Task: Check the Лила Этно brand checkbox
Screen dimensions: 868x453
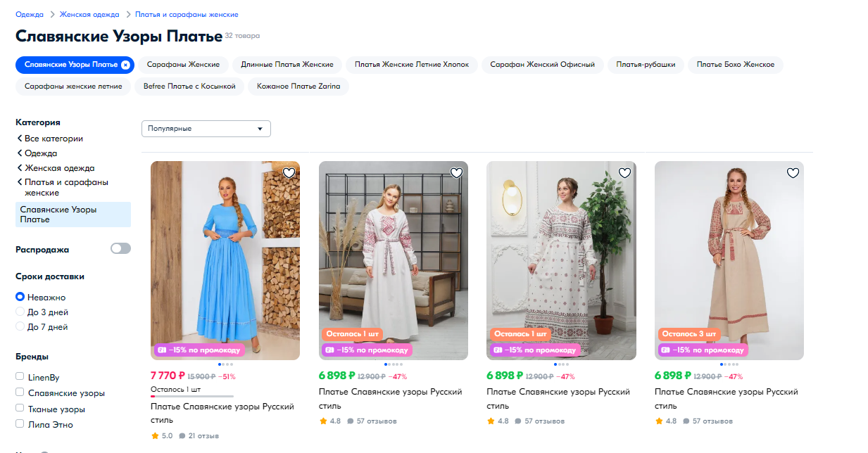Action: 20,423
